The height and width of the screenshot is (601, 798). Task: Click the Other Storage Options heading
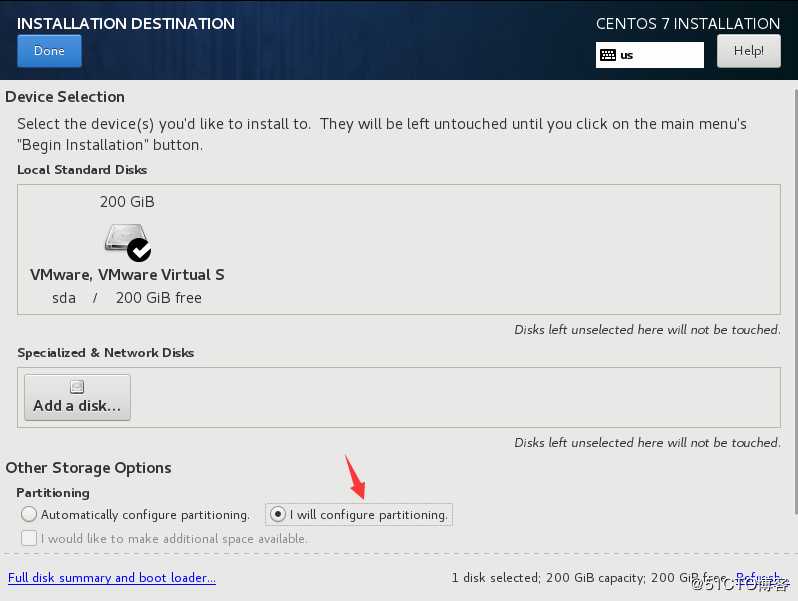(89, 468)
